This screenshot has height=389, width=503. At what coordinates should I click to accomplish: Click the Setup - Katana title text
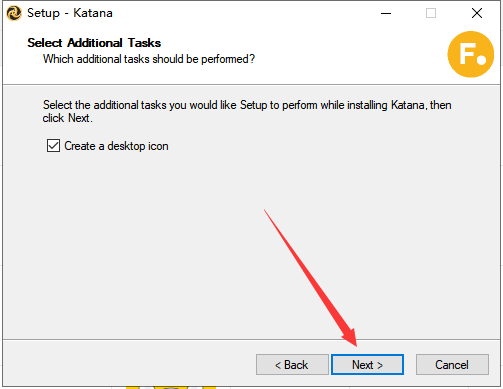pos(70,13)
